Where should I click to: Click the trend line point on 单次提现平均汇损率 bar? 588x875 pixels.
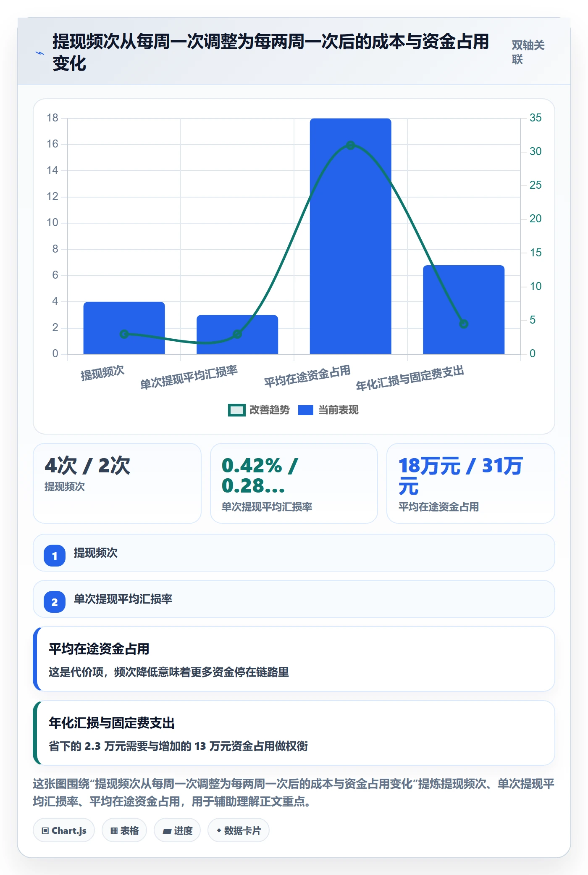point(237,334)
